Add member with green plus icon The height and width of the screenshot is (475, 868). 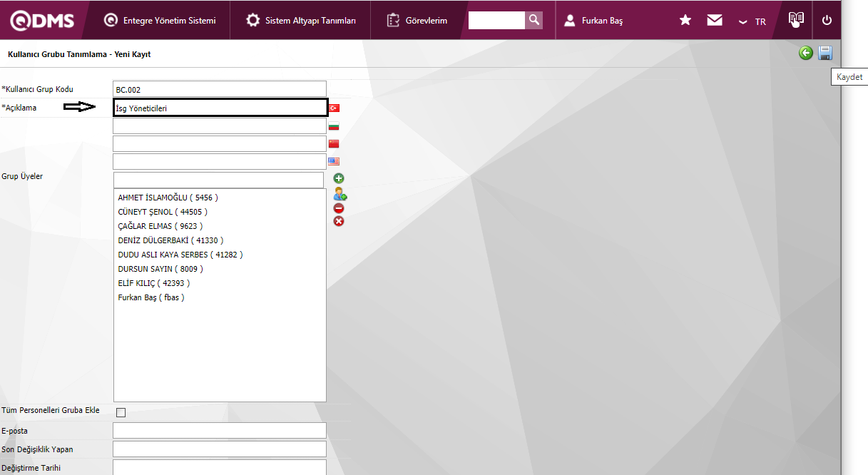tap(339, 178)
